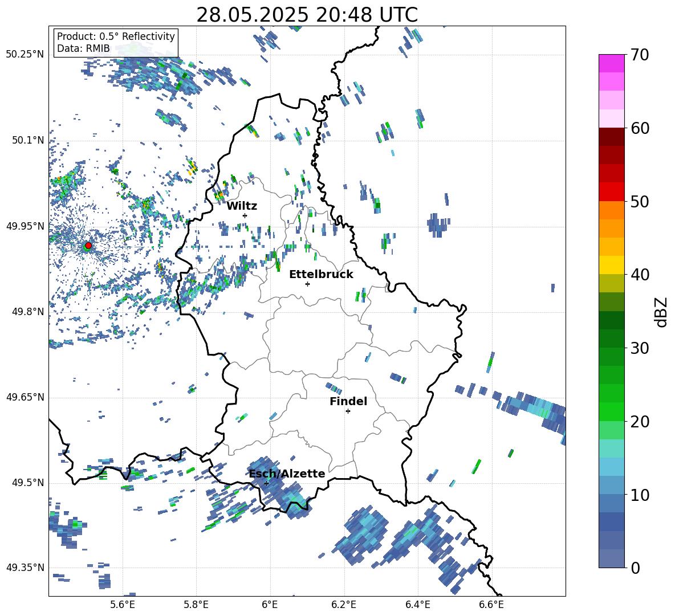Select the Esch/Alzette station cross marker
675x616 pixels.
[x=266, y=483]
